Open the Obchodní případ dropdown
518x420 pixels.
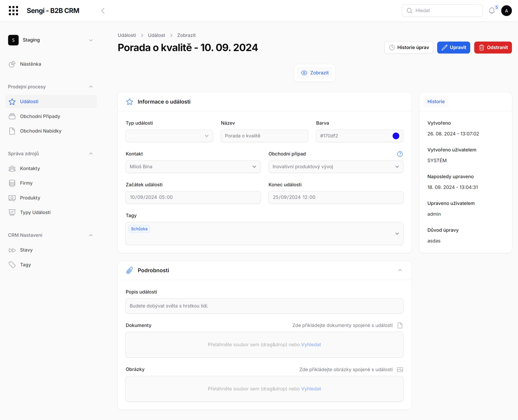point(336,167)
